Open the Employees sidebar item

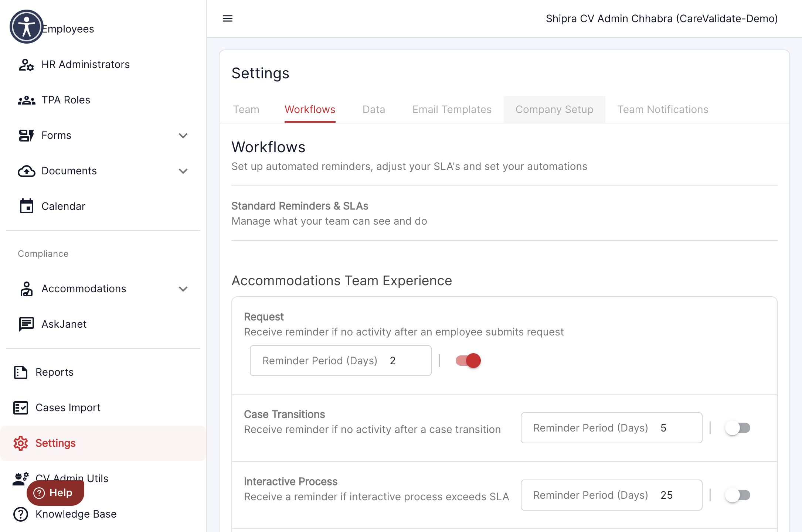coord(103,29)
